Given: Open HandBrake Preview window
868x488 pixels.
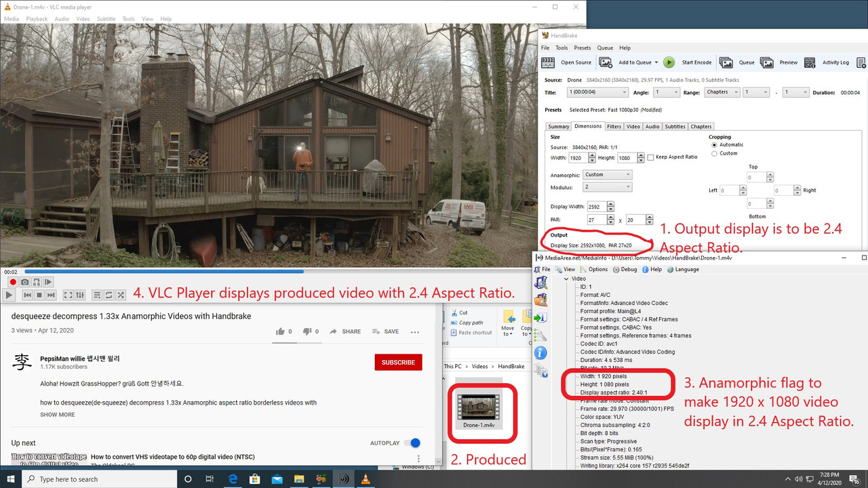Looking at the screenshot, I should [x=778, y=62].
